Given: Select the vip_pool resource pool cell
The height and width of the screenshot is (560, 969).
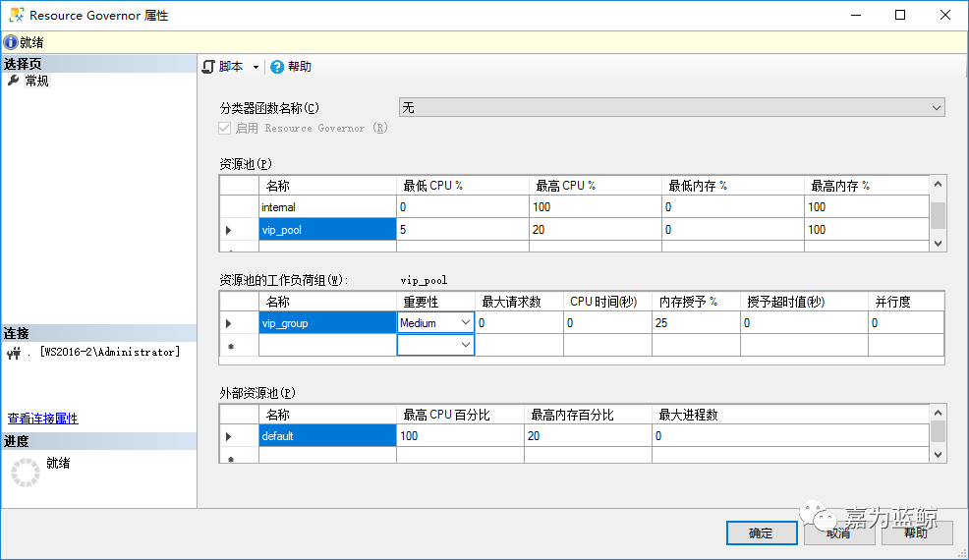Looking at the screenshot, I should tap(327, 229).
